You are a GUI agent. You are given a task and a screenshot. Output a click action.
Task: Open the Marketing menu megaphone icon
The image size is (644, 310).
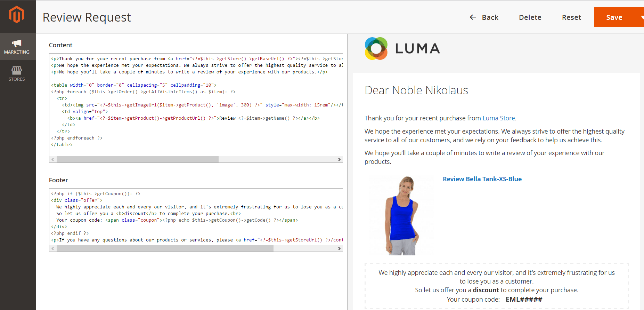click(17, 43)
